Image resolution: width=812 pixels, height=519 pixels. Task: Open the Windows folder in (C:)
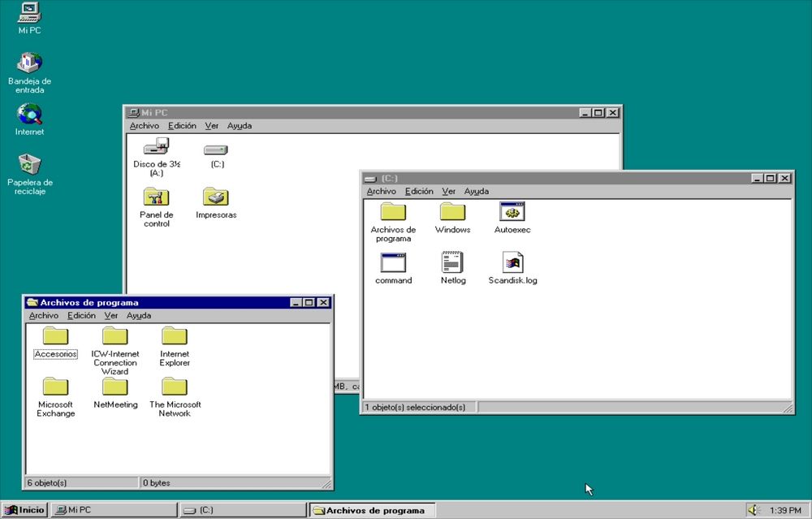pyautogui.click(x=452, y=213)
